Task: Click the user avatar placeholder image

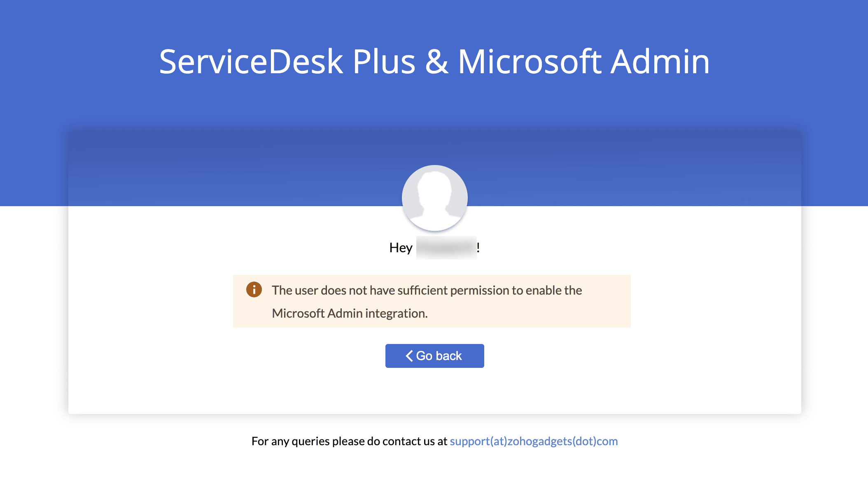Action: point(434,198)
